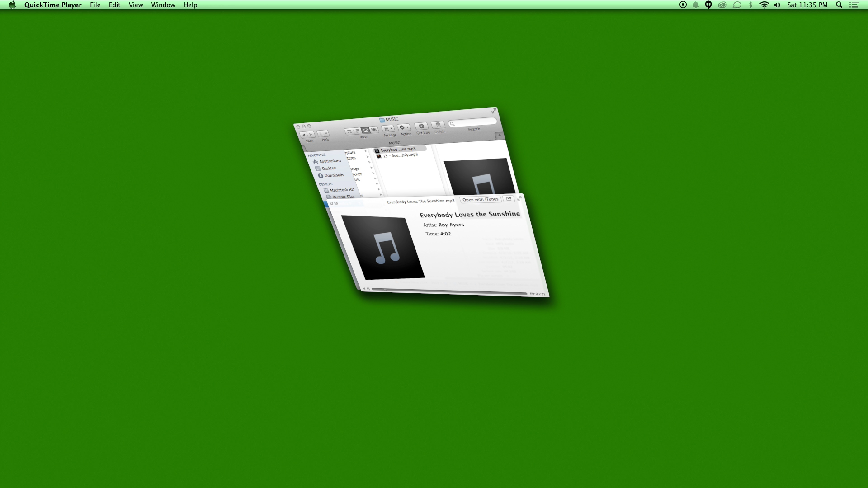
Task: Open the File menu
Action: [95, 5]
